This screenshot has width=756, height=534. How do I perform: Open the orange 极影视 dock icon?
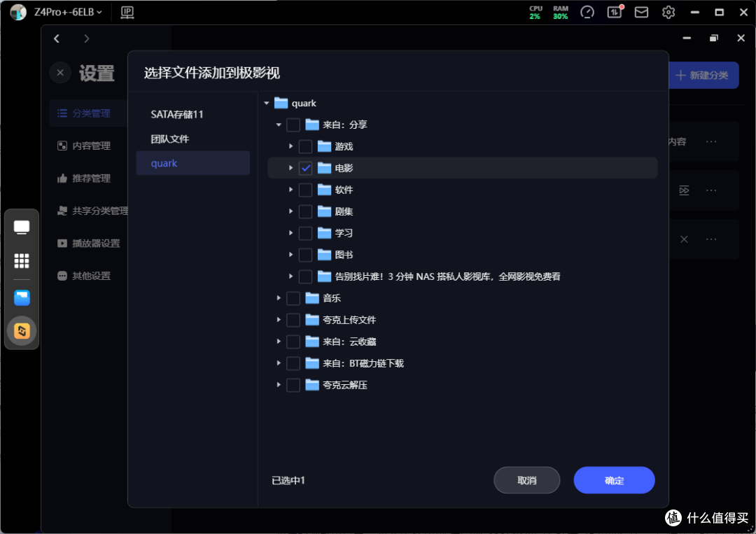[22, 331]
